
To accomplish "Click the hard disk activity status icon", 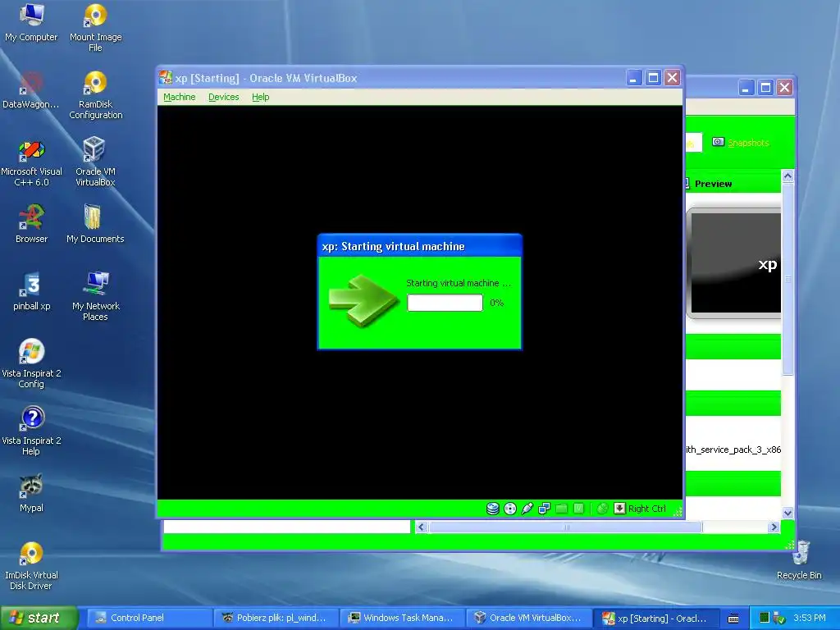I will click(492, 509).
